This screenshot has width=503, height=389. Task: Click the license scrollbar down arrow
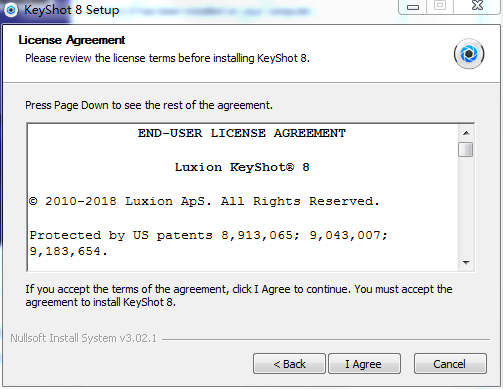coord(466,263)
